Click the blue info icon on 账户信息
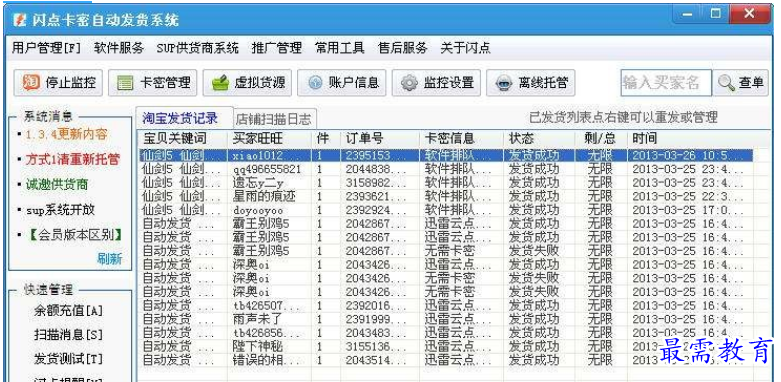Image resolution: width=781 pixels, height=382 pixels. [x=315, y=83]
